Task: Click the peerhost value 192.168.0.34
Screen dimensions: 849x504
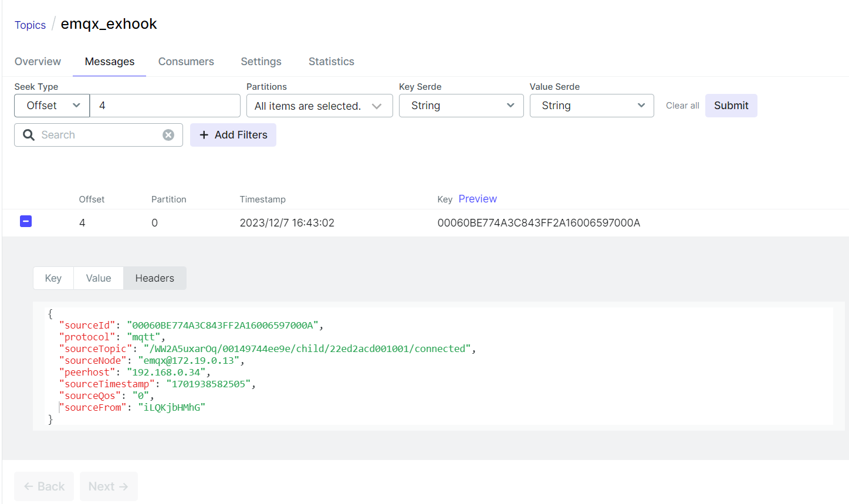Action: pos(166,372)
